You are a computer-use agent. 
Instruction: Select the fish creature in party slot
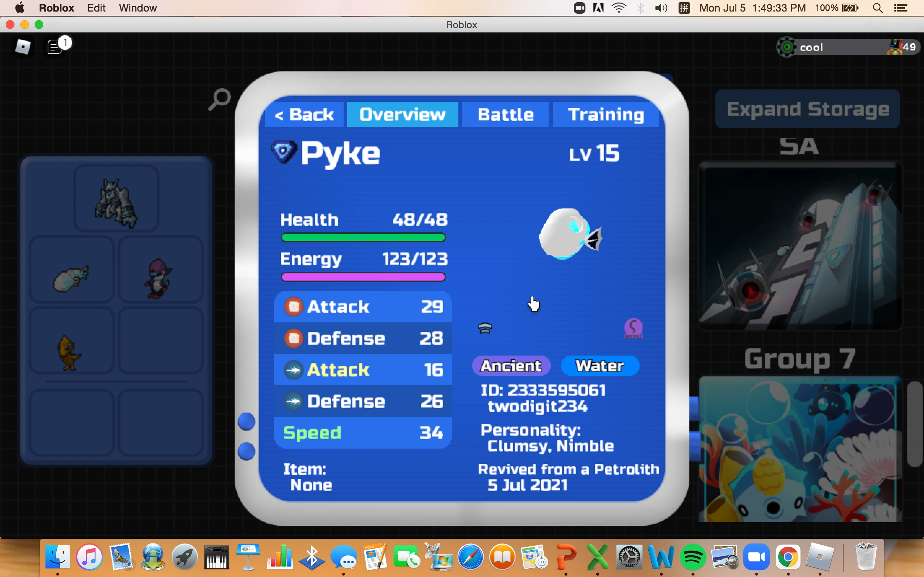point(71,278)
